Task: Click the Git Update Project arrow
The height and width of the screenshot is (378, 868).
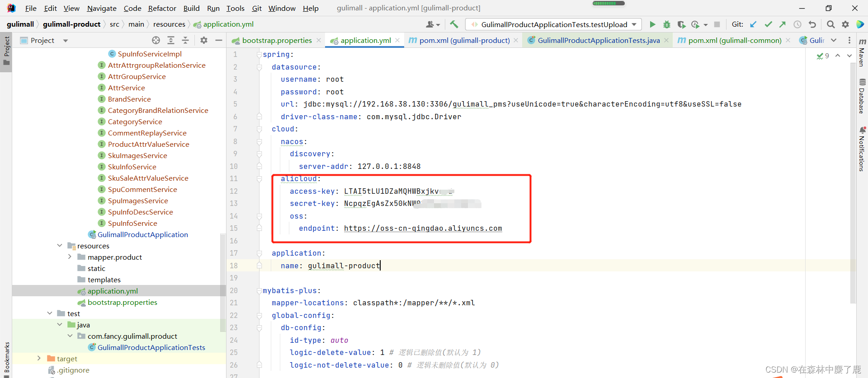Action: point(753,24)
